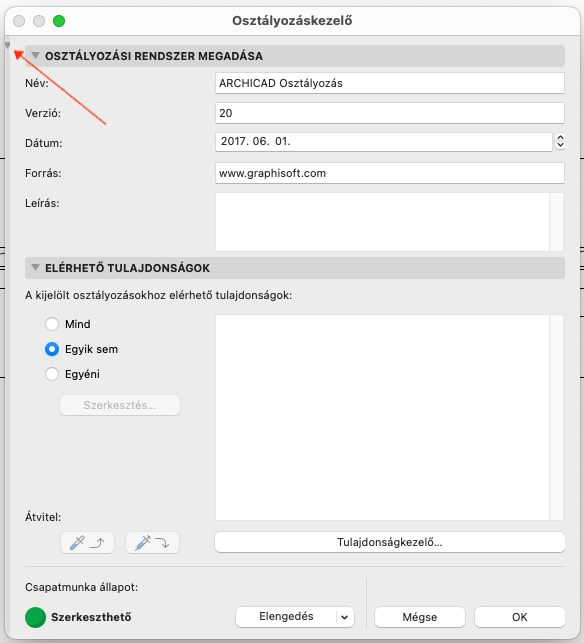Viewport: 584px width, 643px height.
Task: Click the disabled Szerkesztés... button
Action: pyautogui.click(x=120, y=405)
